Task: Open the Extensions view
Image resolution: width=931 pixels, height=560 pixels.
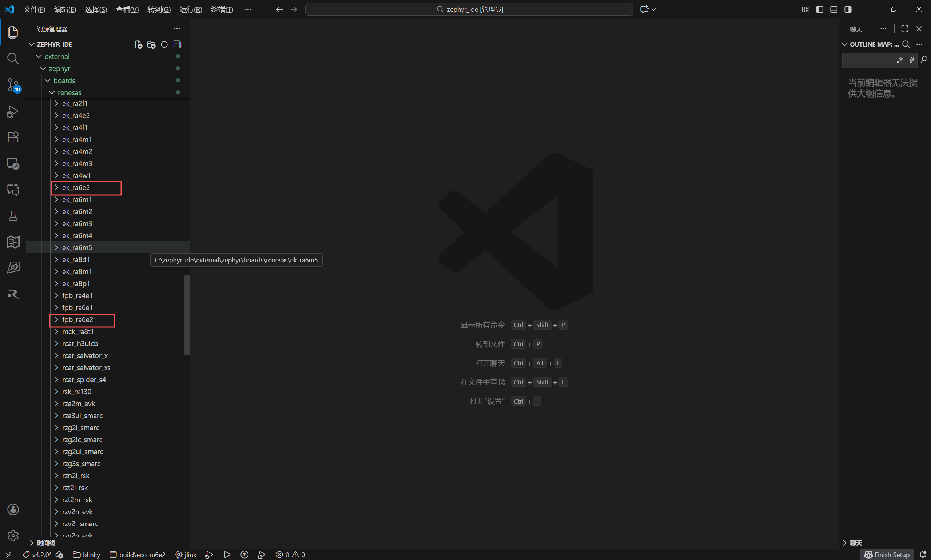Action: [x=13, y=137]
